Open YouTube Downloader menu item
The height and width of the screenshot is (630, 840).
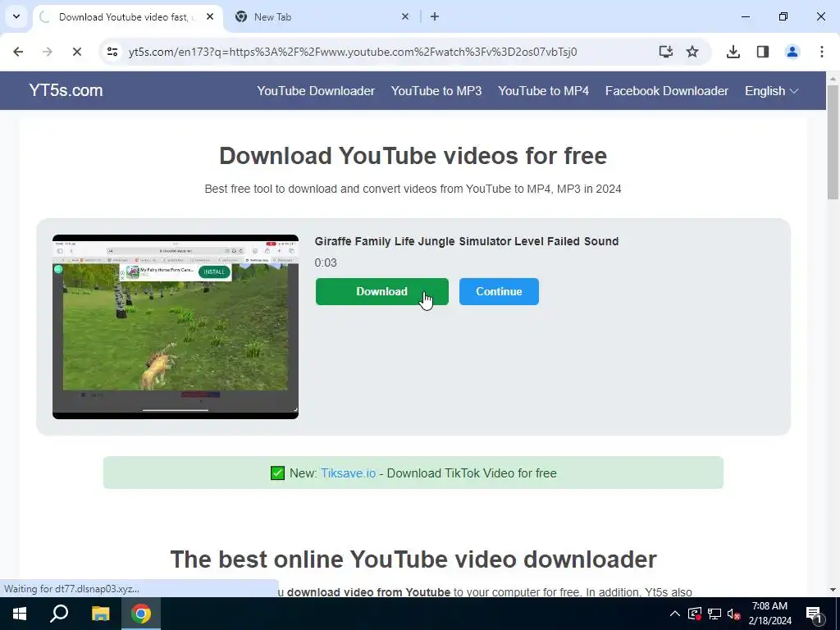316,91
